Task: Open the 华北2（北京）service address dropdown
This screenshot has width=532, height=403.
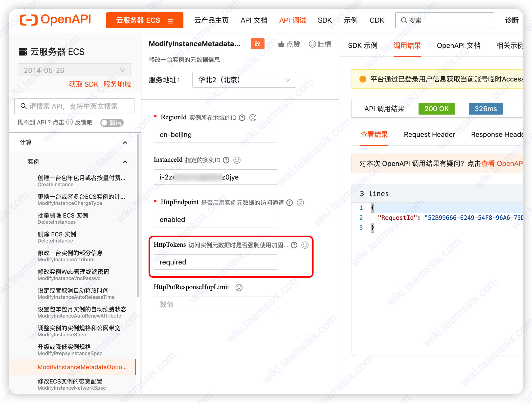Action: pyautogui.click(x=244, y=80)
